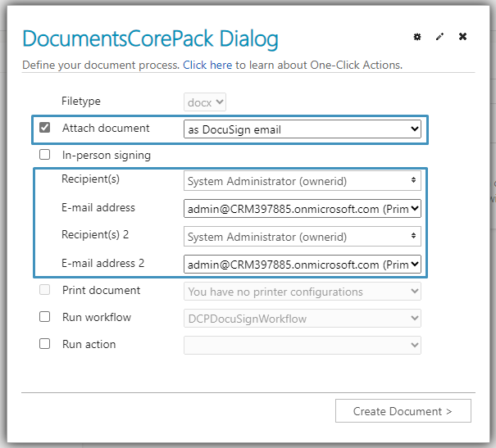Close the DocumentsCorePack Dialog with the X icon
Image resolution: width=496 pixels, height=448 pixels.
462,37
